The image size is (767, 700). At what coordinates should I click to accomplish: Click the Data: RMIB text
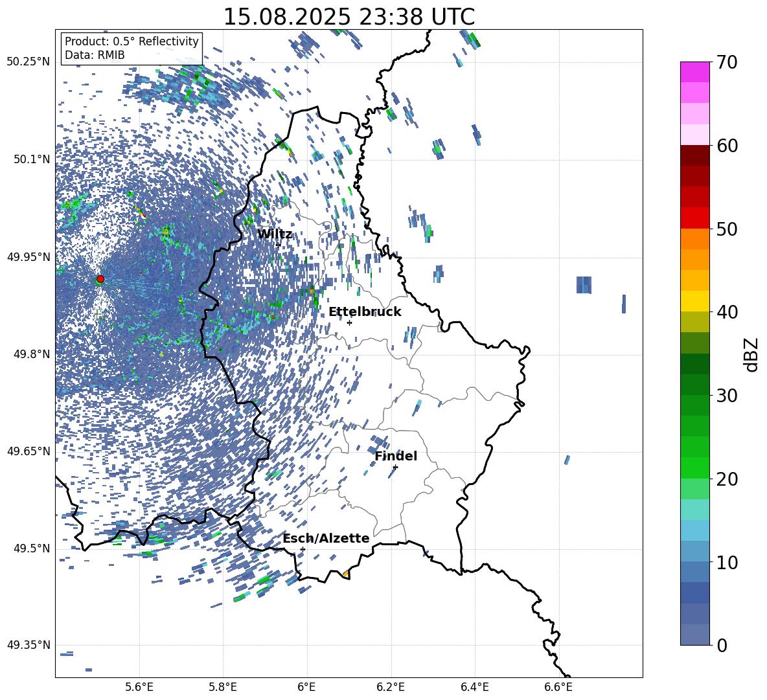[95, 55]
